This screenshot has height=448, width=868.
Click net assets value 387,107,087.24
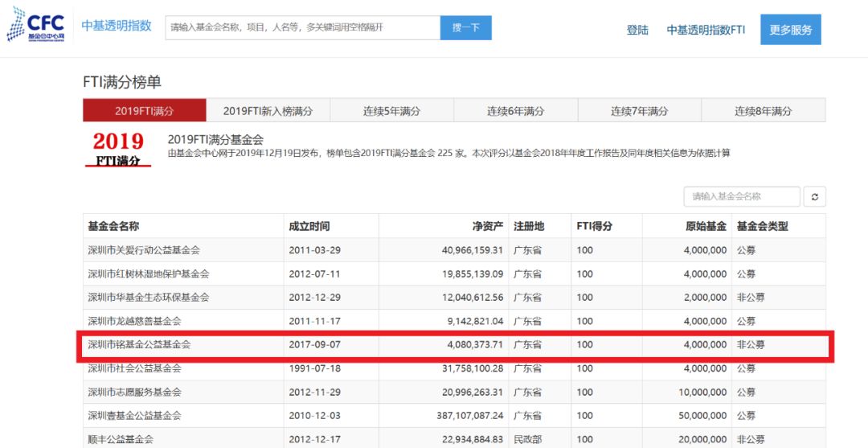click(470, 415)
